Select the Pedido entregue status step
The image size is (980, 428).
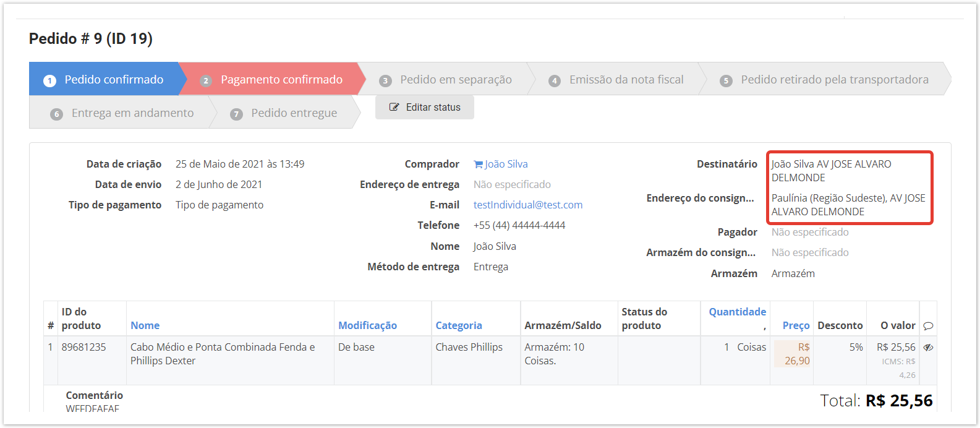pos(294,113)
